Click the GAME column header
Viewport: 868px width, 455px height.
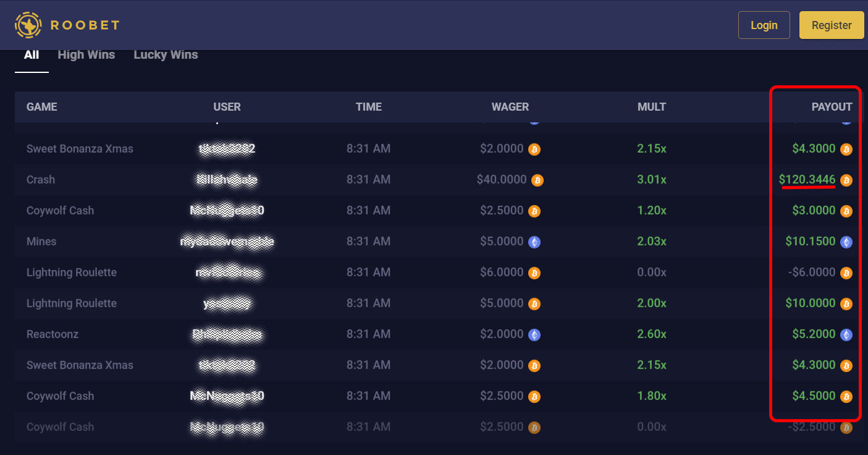tap(42, 107)
